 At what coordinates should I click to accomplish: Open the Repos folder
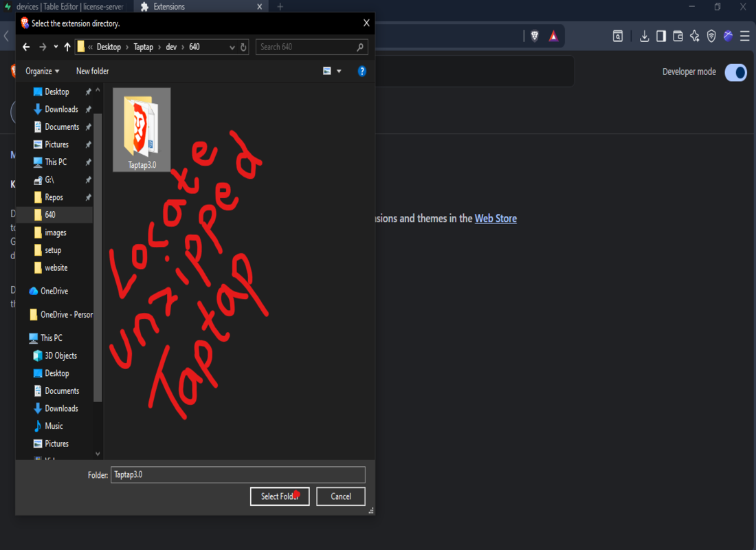(x=54, y=197)
